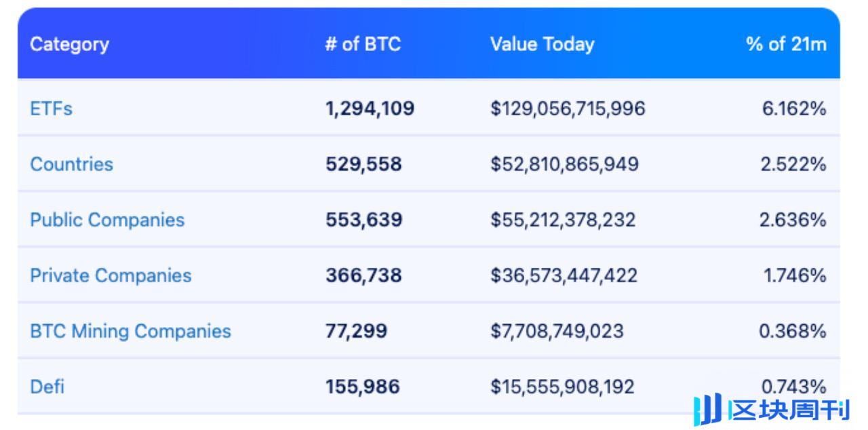
Task: Open the Private Companies link
Action: [111, 275]
